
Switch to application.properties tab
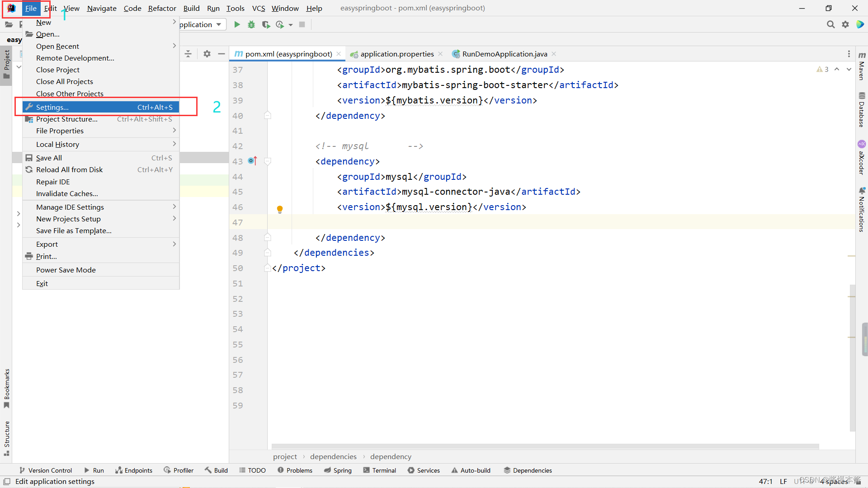tap(396, 54)
